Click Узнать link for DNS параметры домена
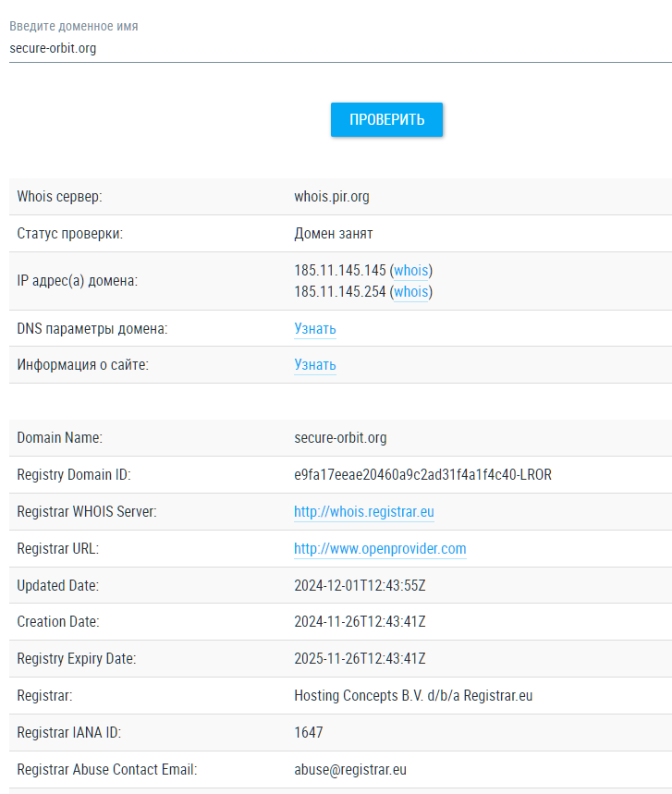672x794 pixels. click(315, 329)
